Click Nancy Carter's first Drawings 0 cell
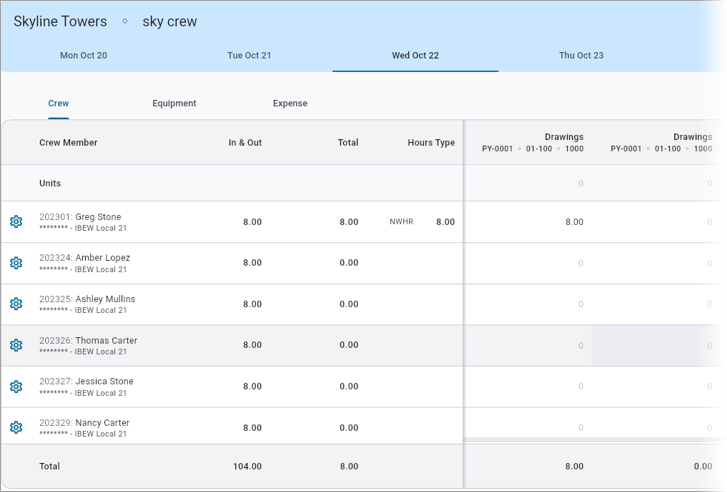Viewport: 727px width, 492px height. (580, 428)
